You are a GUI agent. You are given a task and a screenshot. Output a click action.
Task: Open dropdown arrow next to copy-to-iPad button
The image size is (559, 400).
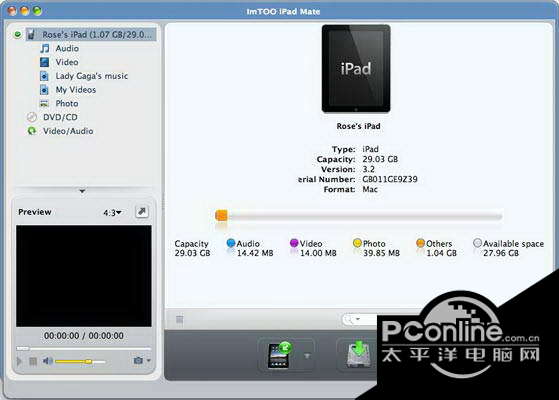(307, 356)
